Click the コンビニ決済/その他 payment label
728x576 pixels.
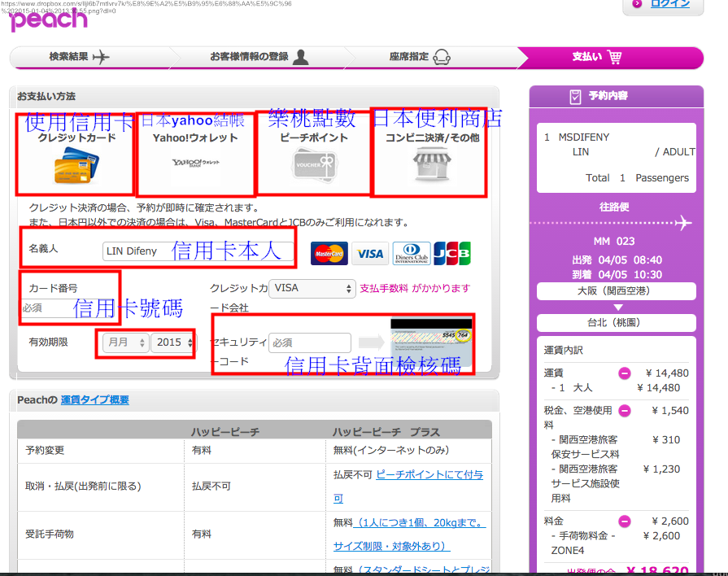[x=433, y=138]
